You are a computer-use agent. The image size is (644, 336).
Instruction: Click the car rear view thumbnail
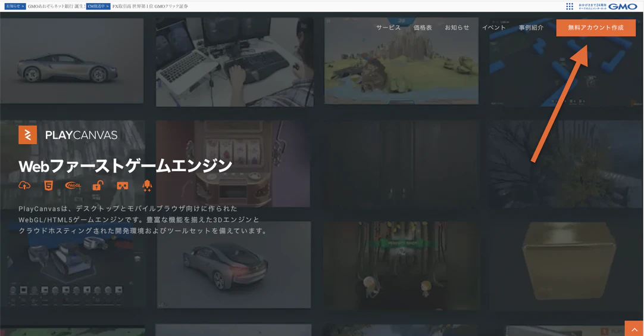coord(233,265)
